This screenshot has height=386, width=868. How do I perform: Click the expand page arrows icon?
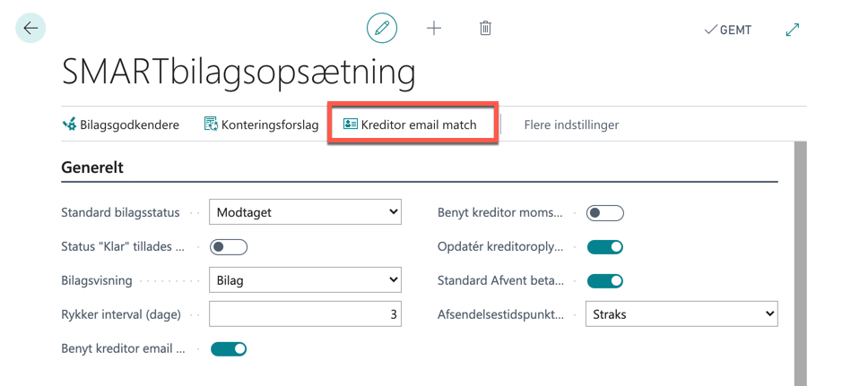coord(793,30)
